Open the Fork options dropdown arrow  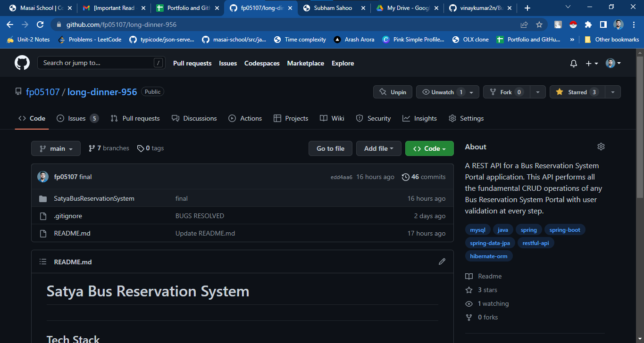point(538,92)
